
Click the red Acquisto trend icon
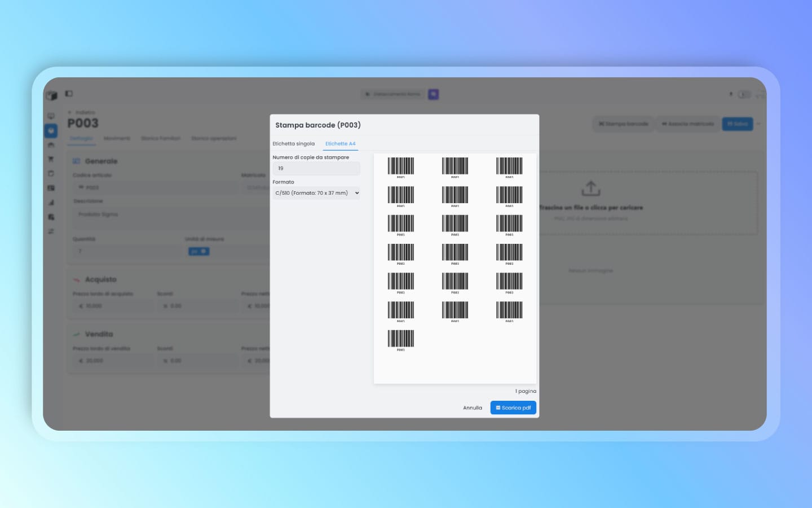[x=76, y=279]
